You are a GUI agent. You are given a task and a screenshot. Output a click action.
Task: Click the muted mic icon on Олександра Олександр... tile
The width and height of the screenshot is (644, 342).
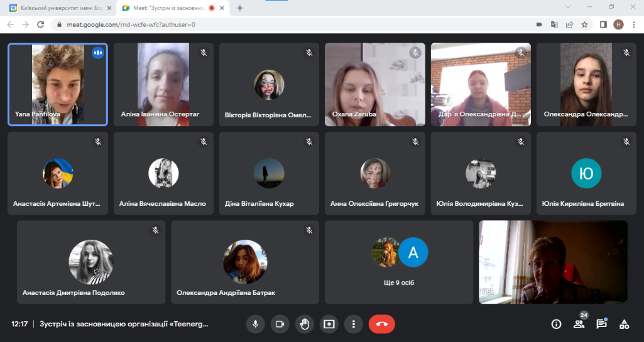tap(626, 53)
